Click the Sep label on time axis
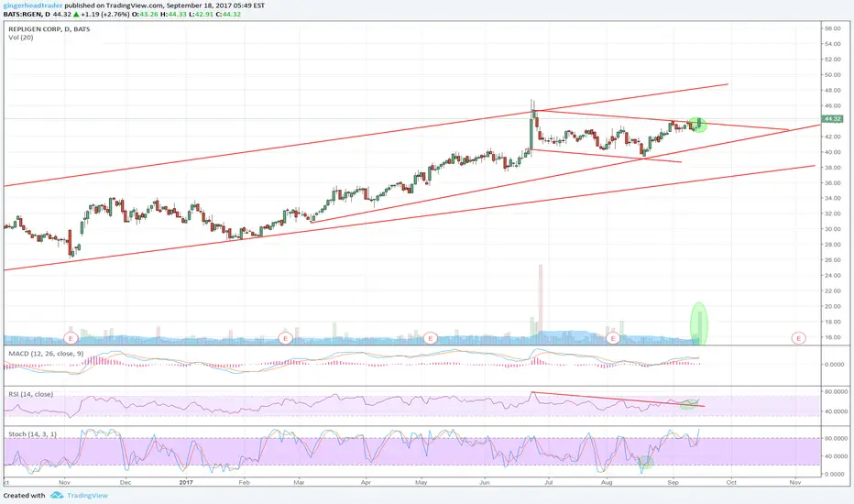The width and height of the screenshot is (854, 504). 673,482
